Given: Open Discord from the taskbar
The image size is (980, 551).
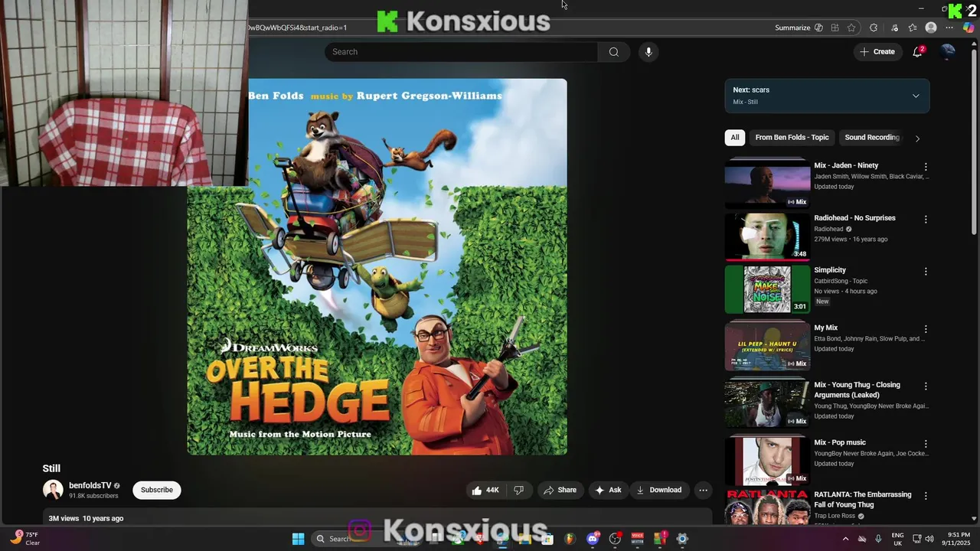Looking at the screenshot, I should tap(593, 539).
